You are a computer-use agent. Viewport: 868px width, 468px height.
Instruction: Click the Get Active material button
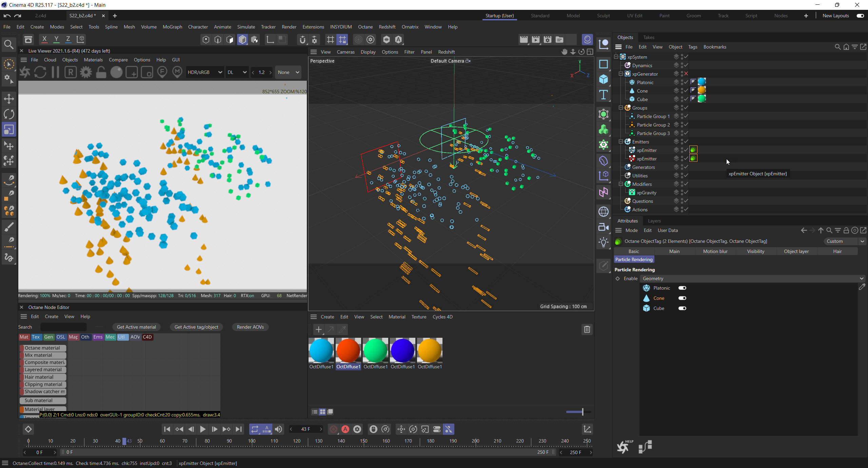136,327
